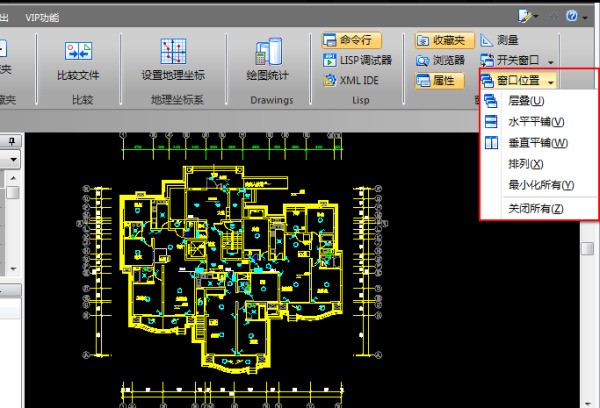Select 垂直平铺(W) tile vertically
Image resolution: width=600 pixels, height=408 pixels.
click(537, 143)
